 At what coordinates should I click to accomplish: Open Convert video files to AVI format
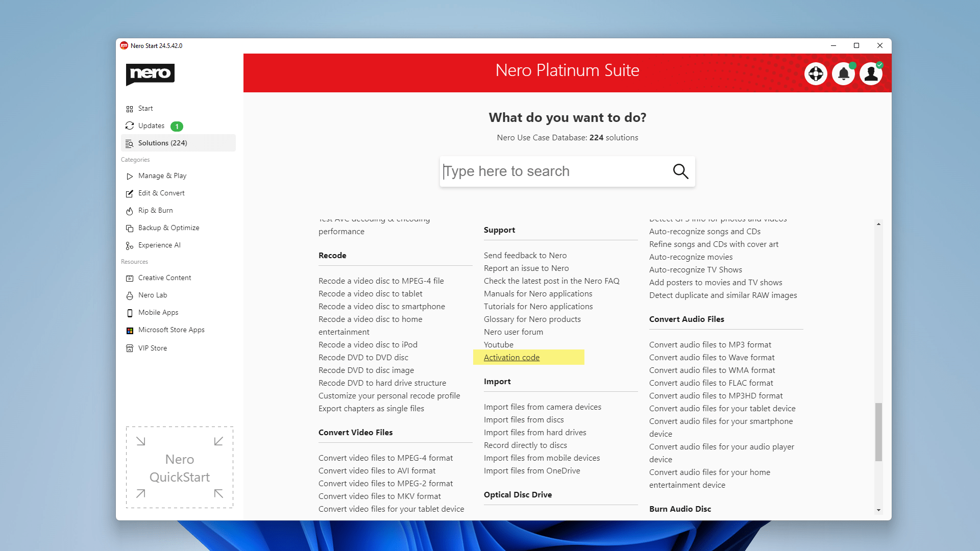(x=377, y=470)
